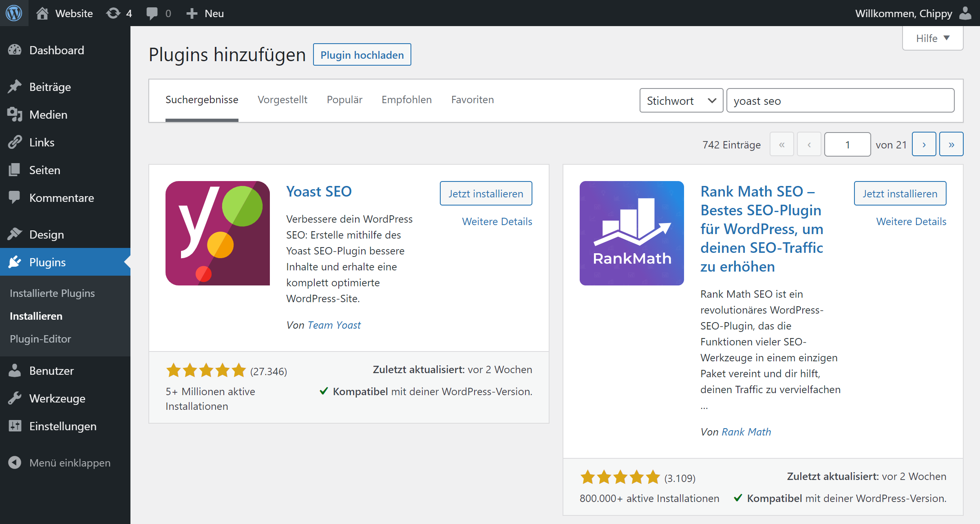
Task: Open the Stichwort search type dropdown
Action: tap(681, 100)
